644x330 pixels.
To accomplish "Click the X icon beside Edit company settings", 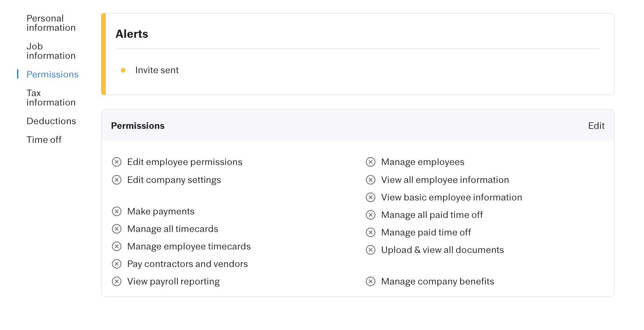I will pos(117,180).
